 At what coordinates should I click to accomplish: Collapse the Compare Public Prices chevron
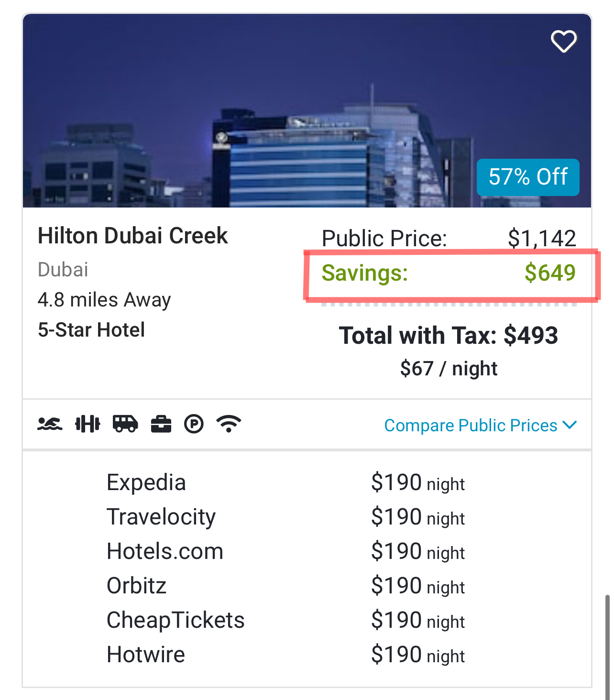coord(570,425)
